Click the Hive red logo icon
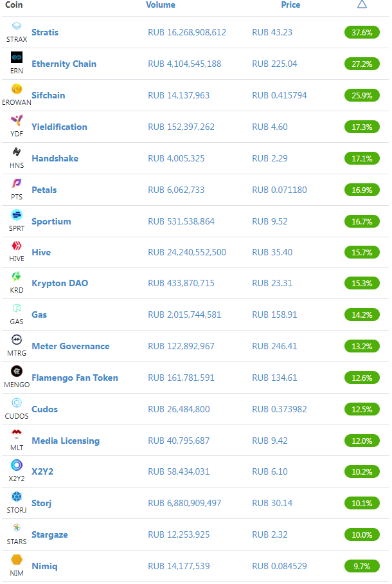 point(17,246)
